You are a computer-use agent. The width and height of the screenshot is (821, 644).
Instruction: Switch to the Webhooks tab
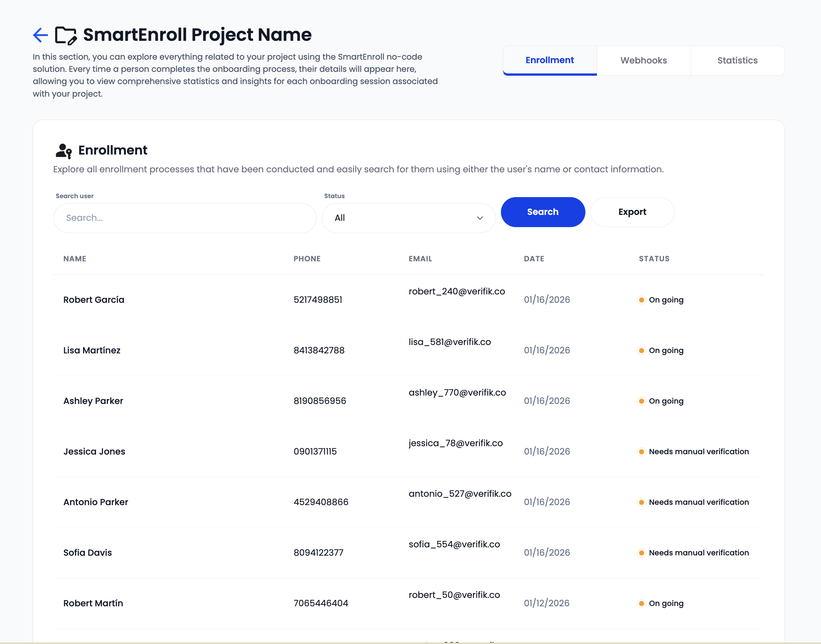tap(643, 60)
